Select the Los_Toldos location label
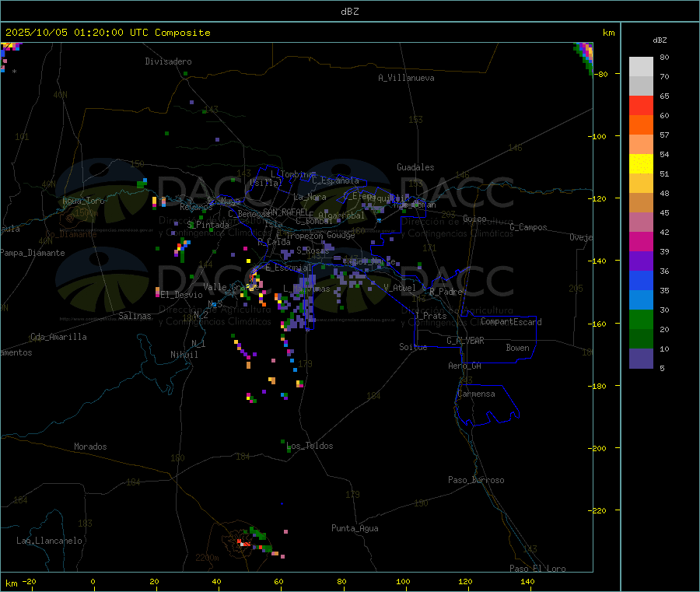700x592 pixels. pos(310,446)
